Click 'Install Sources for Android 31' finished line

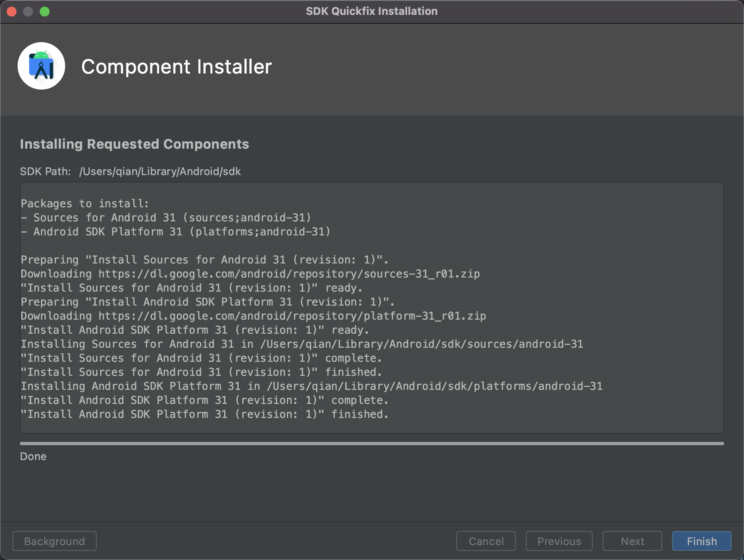click(201, 372)
